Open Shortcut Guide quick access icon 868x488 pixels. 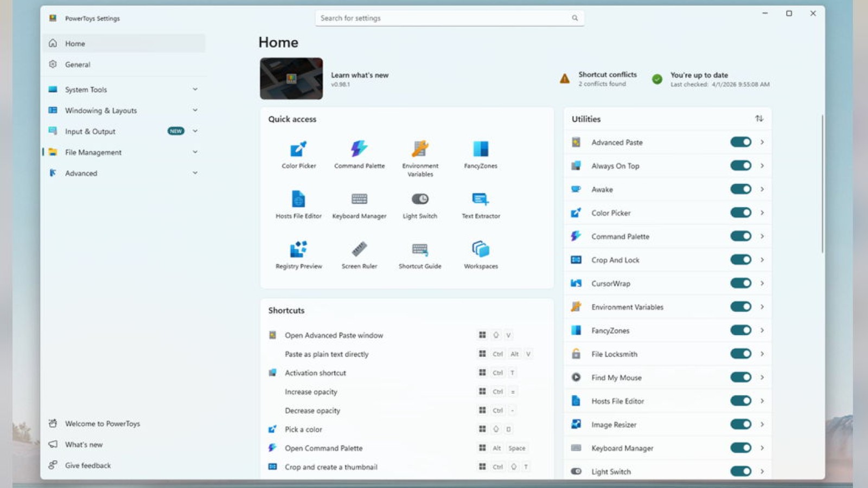coord(420,255)
